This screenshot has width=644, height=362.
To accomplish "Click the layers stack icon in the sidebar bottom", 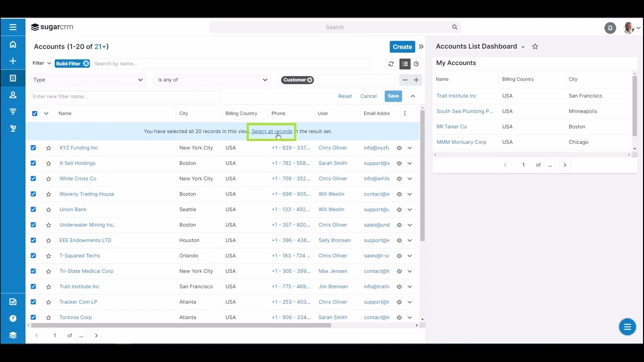I will coord(13,335).
